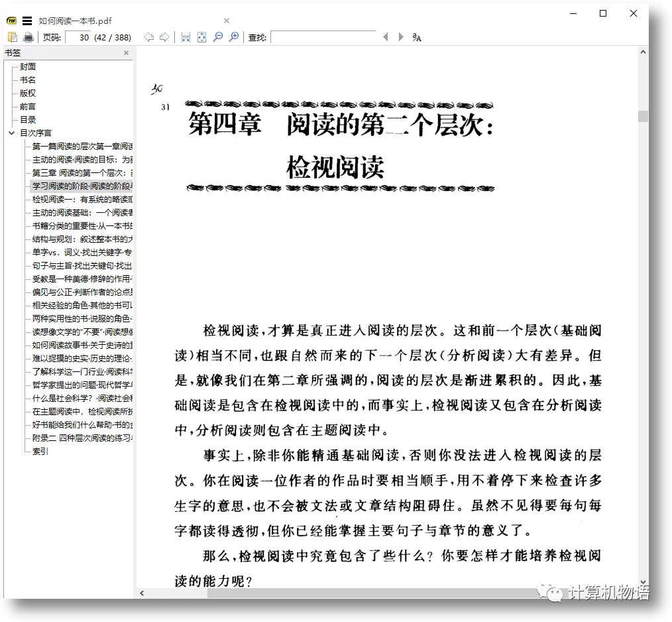Click the vertical scrollbar thumb
The image size is (672, 622).
tap(643, 116)
